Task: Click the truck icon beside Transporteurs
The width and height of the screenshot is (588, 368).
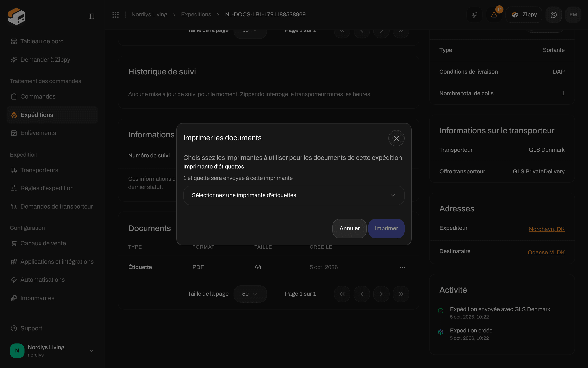Action: pos(14,170)
